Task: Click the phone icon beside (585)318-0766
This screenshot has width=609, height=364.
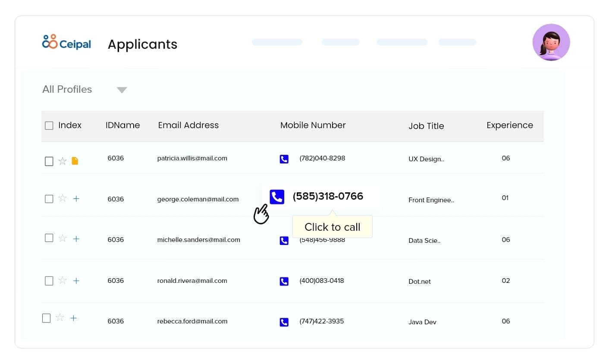Action: pyautogui.click(x=277, y=197)
